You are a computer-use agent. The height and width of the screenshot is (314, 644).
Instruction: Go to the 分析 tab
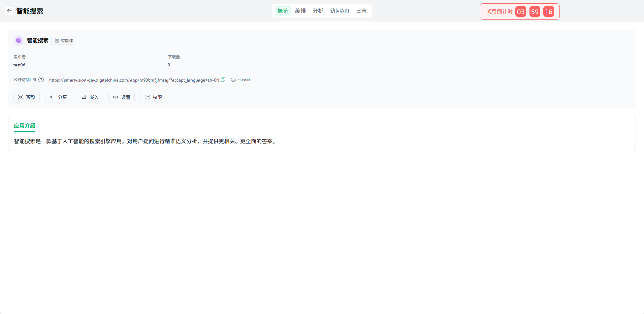tap(318, 11)
